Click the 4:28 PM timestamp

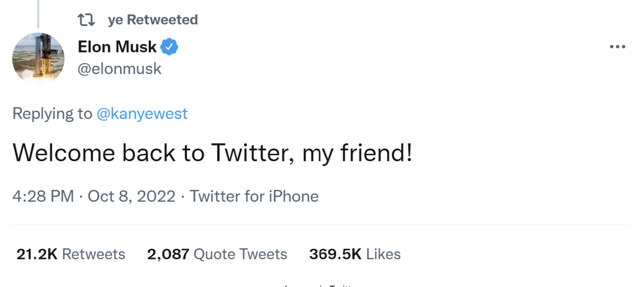(x=43, y=196)
